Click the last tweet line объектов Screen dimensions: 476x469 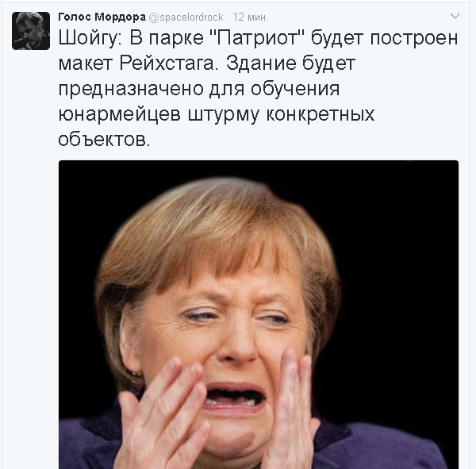104,139
